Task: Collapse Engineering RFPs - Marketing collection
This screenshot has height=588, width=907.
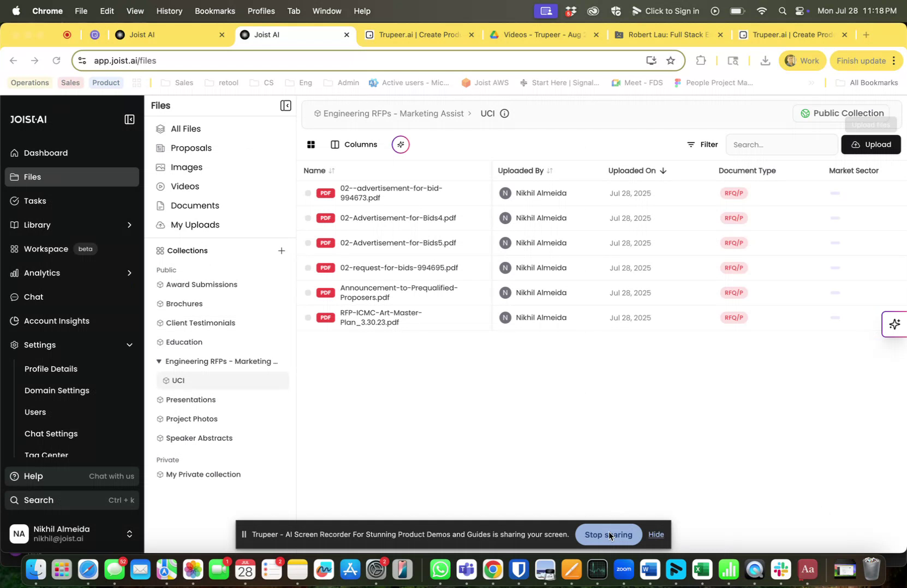Action: point(158,361)
